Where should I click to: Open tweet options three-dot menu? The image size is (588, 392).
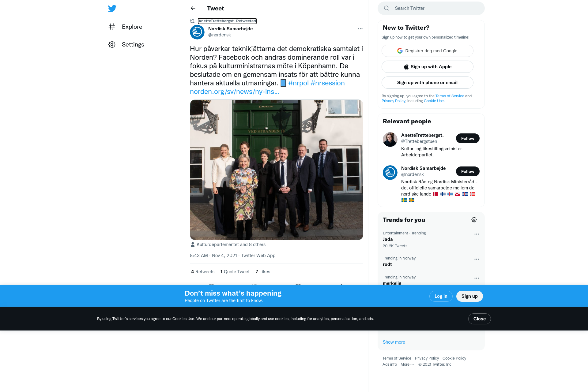tap(360, 29)
